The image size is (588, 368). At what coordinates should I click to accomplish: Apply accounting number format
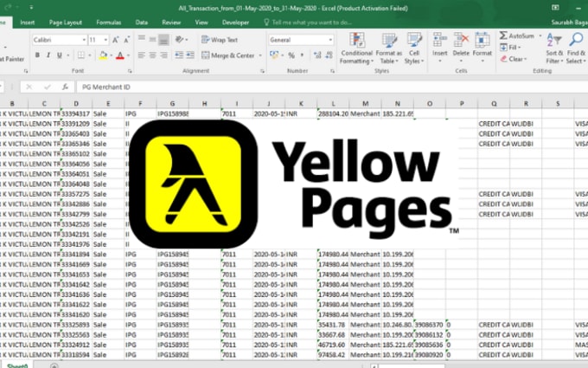point(274,55)
